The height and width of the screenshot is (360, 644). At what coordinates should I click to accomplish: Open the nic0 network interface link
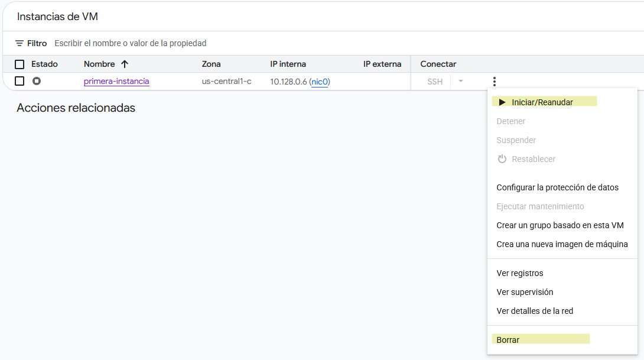pos(319,82)
